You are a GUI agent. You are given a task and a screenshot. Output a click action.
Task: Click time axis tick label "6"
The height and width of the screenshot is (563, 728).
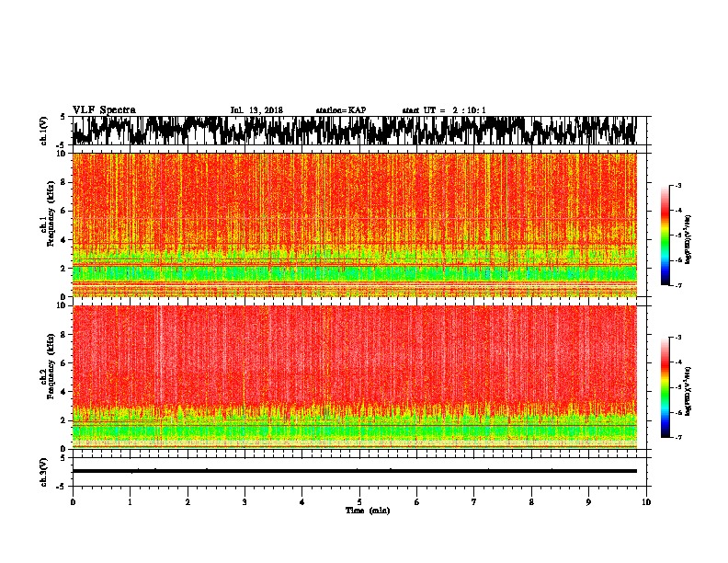click(417, 502)
